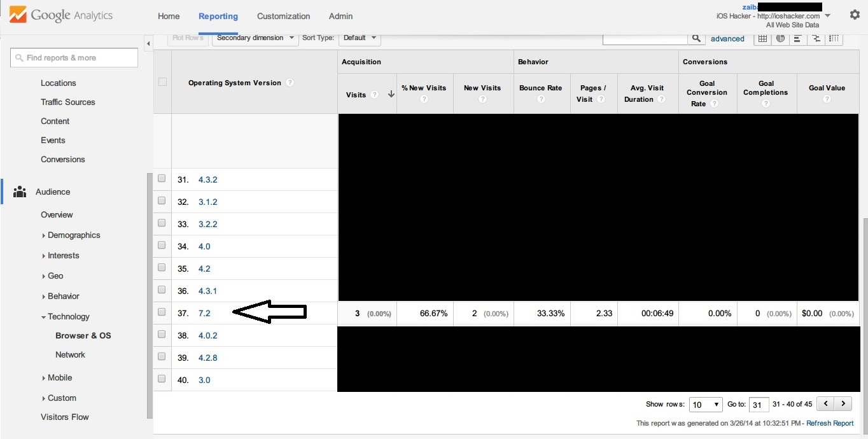868x439 pixels.
Task: Switch to pivot table view icon
Action: (x=834, y=38)
